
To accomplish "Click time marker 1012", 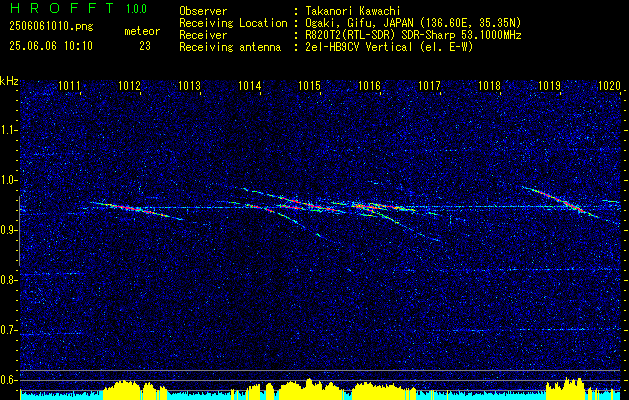I will tap(130, 85).
